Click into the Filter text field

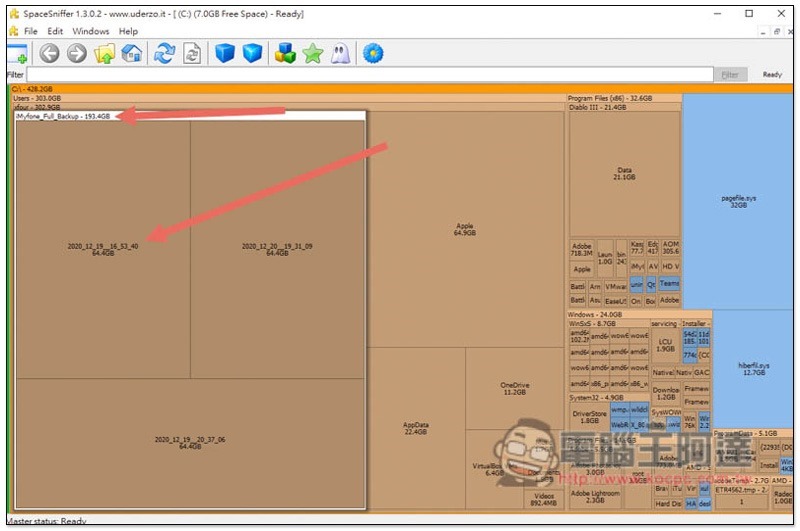[x=370, y=75]
